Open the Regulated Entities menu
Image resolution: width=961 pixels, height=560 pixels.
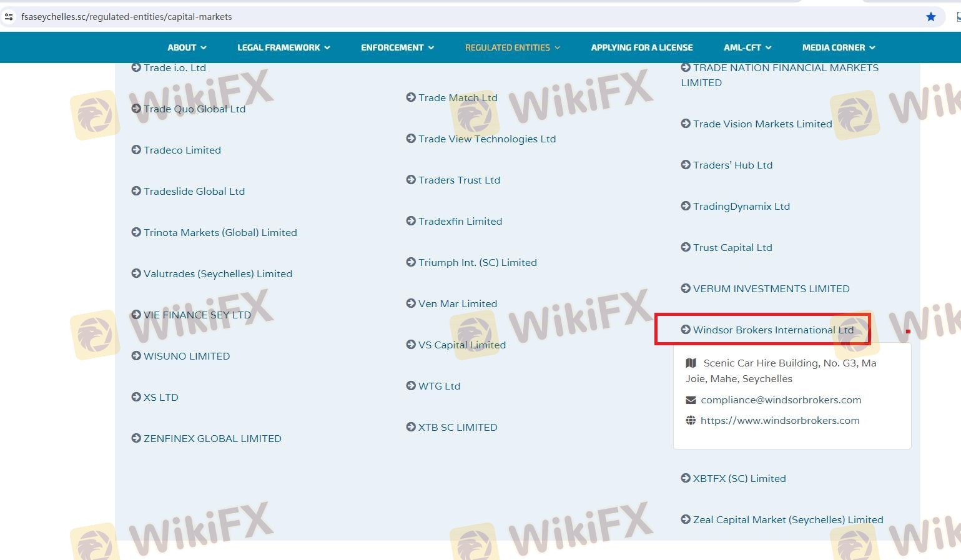(x=512, y=47)
